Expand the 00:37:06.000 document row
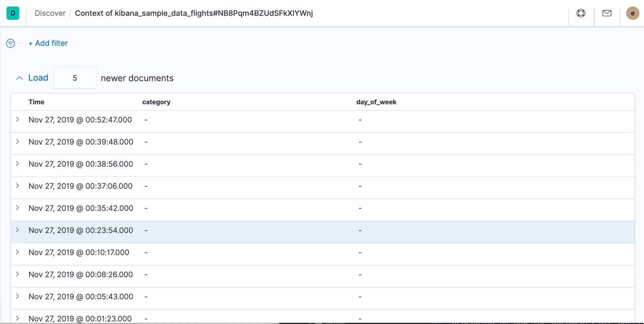644x324 pixels. pos(18,186)
